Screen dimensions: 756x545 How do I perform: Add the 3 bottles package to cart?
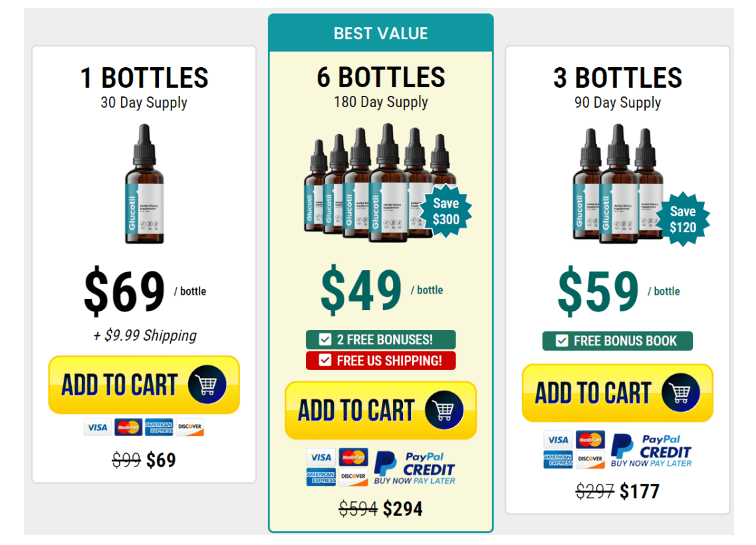(x=617, y=393)
